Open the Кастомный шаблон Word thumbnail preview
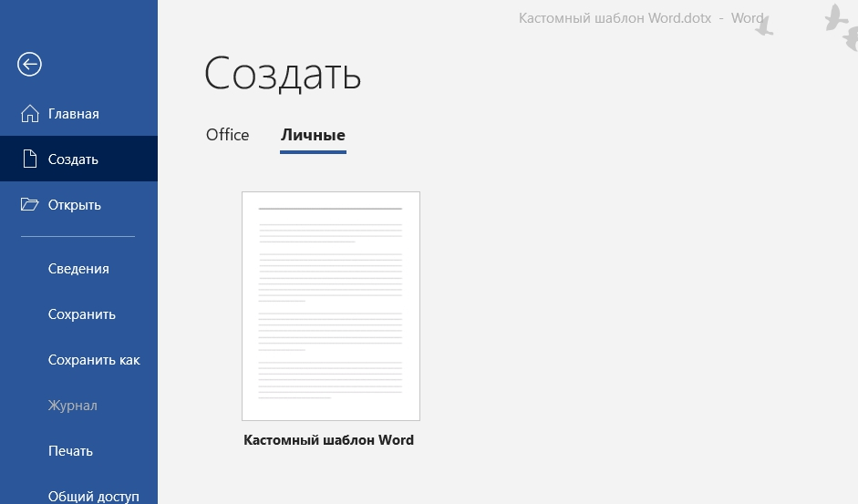 coord(330,305)
